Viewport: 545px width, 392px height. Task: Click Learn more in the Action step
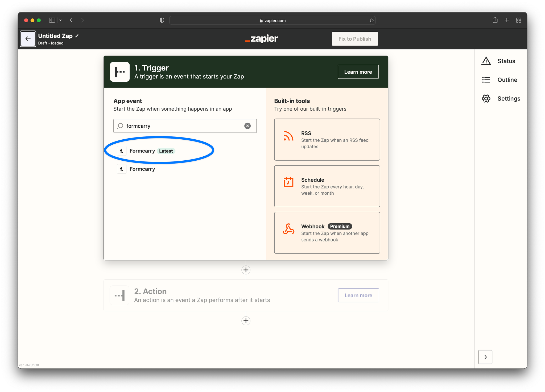[x=358, y=295]
